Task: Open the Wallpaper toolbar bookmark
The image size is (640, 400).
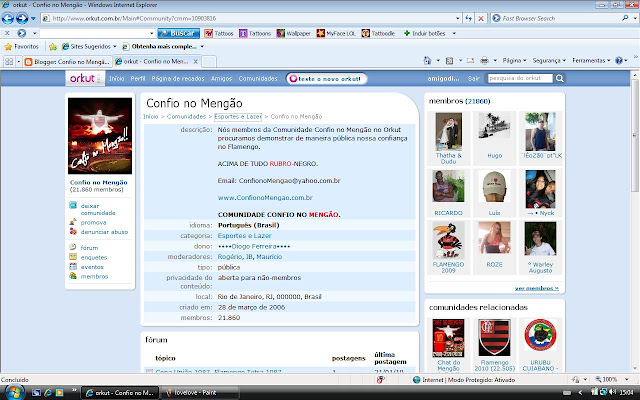Action: 293,33
